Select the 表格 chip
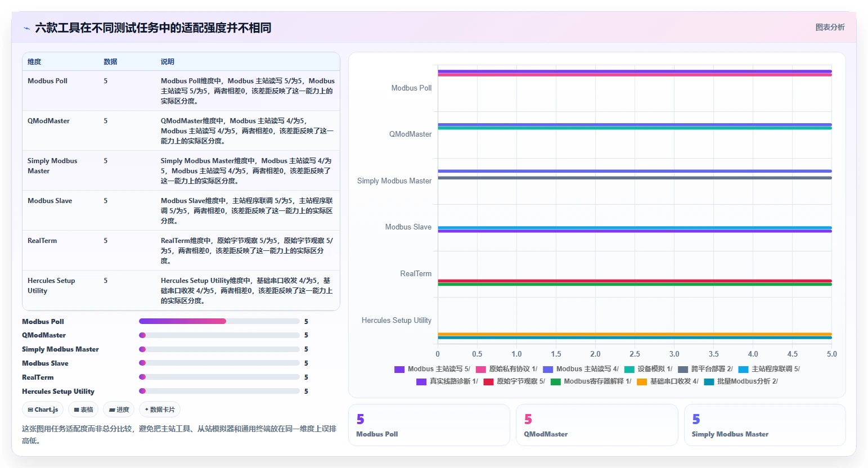Screen dimensions: 868x468 83,409
